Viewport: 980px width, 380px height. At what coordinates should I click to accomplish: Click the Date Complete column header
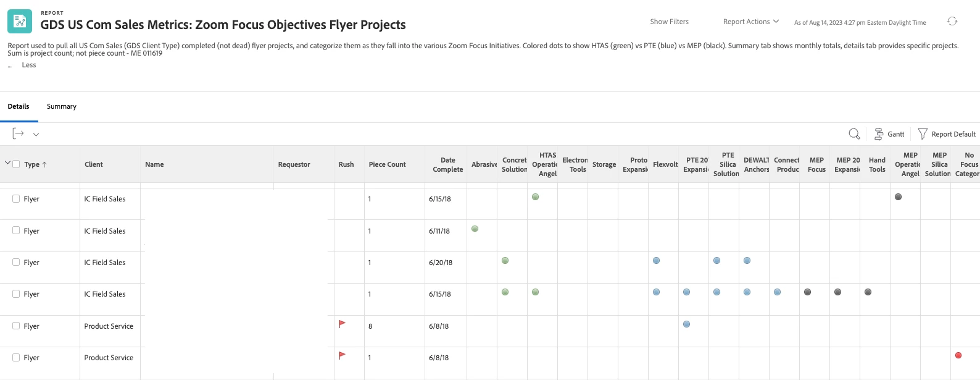tap(447, 164)
